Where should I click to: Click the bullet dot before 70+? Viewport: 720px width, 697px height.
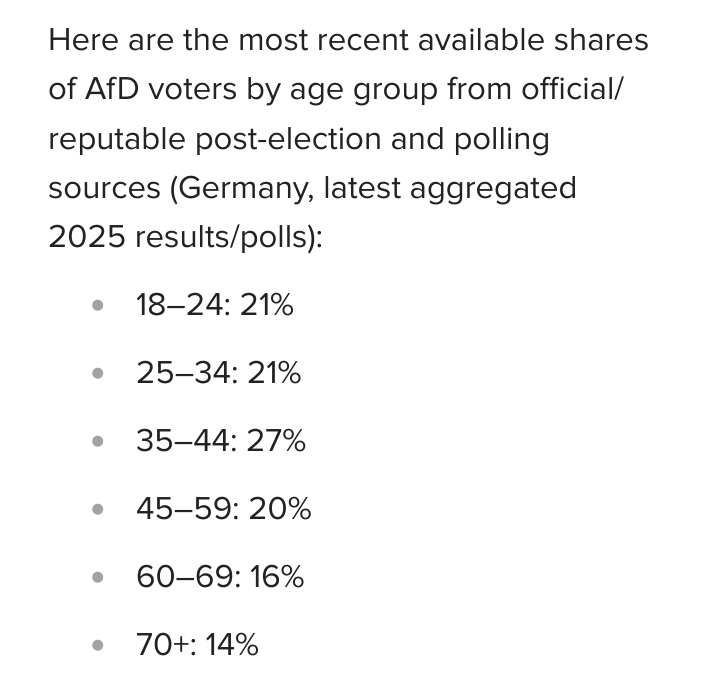point(97,646)
